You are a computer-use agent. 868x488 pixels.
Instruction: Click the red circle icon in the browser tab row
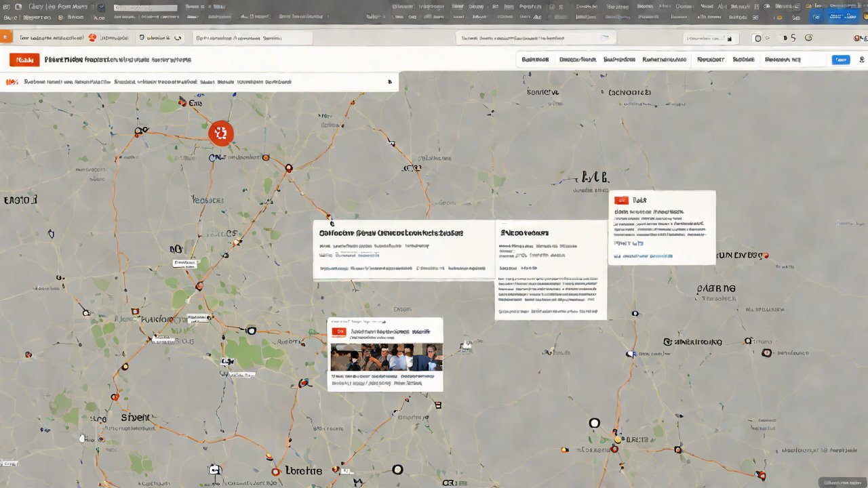tap(92, 38)
